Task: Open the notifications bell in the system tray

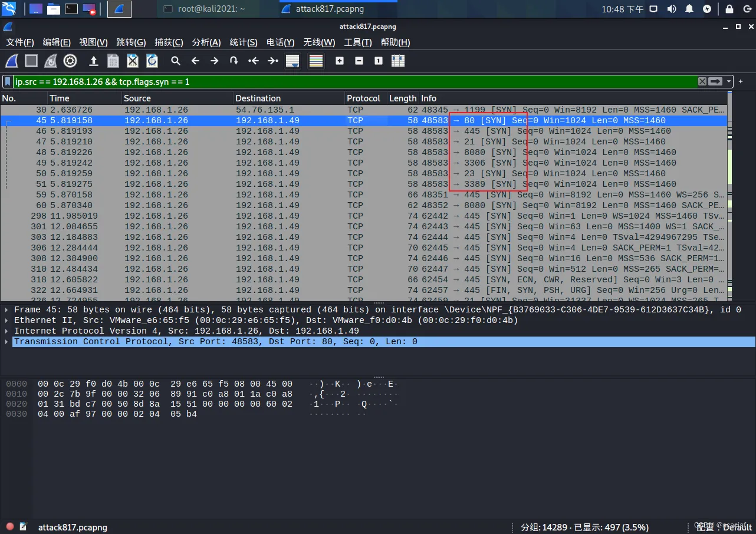Action: (689, 9)
